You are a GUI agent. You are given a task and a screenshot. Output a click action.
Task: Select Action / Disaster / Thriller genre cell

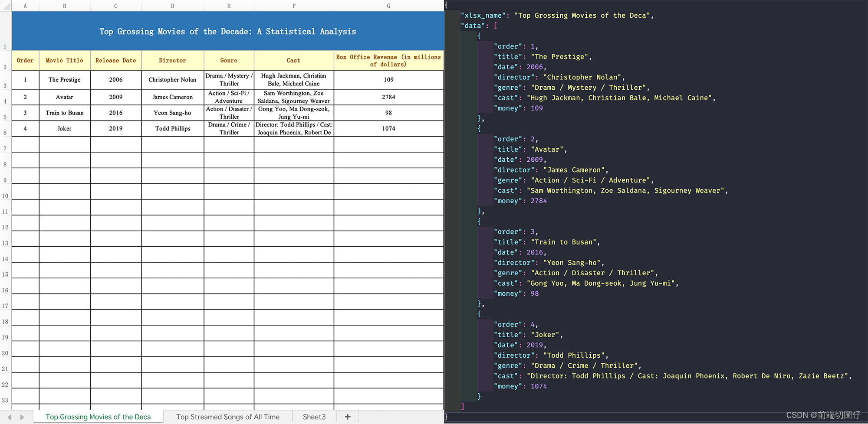(229, 113)
